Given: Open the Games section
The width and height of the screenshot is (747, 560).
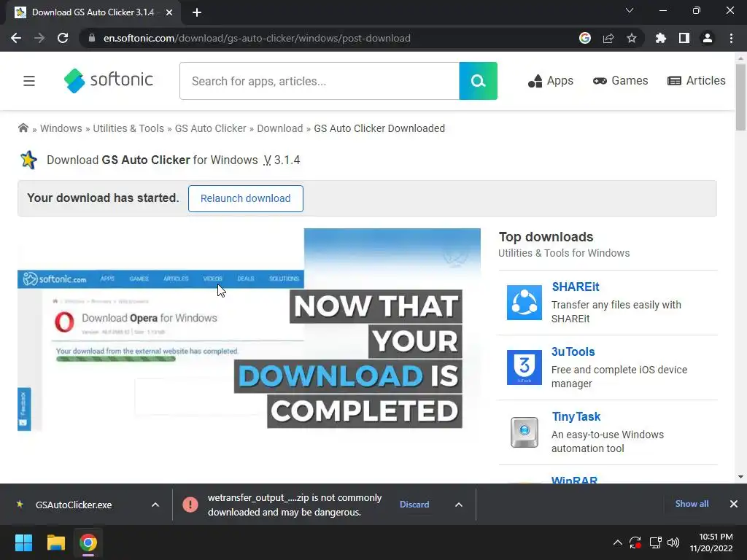Looking at the screenshot, I should (x=620, y=81).
